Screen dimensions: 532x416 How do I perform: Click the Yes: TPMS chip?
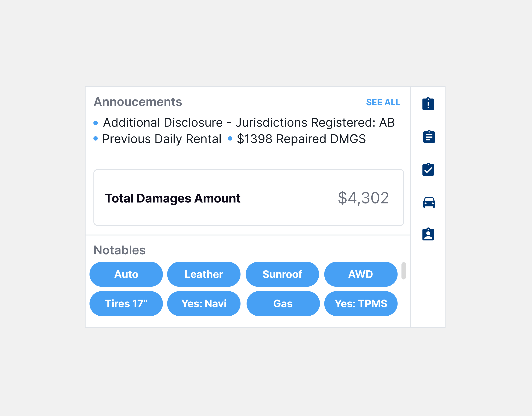point(360,303)
